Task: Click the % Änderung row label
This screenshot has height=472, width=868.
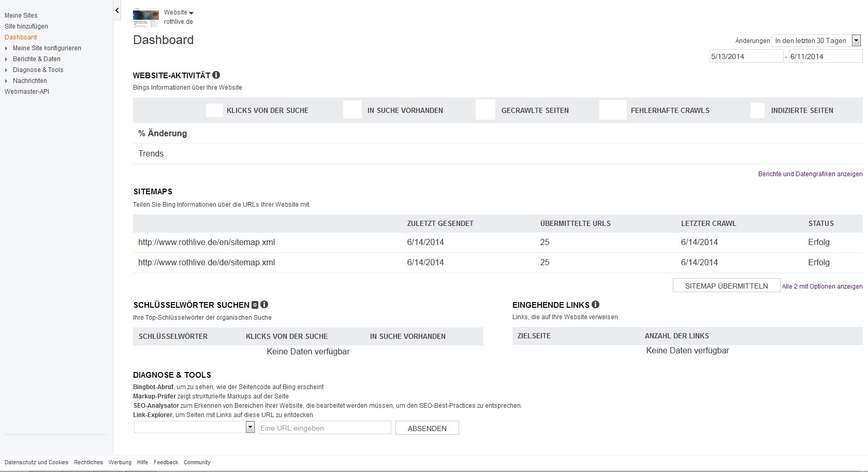Action: 163,134
